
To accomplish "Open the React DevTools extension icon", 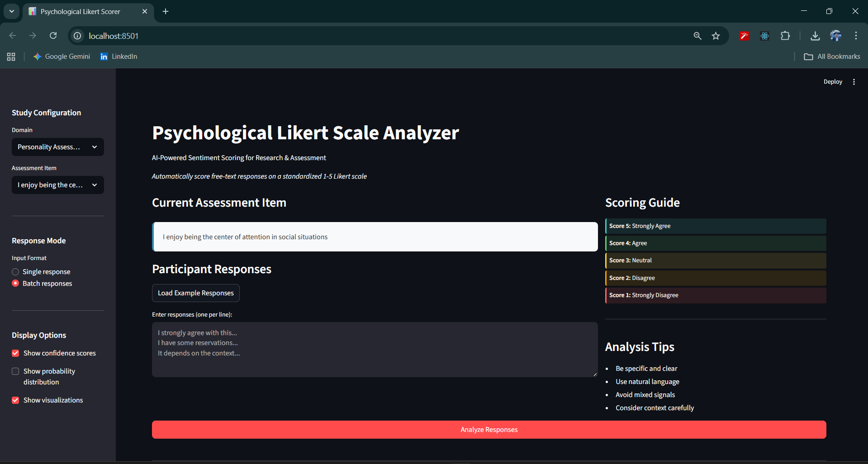I will [x=764, y=36].
